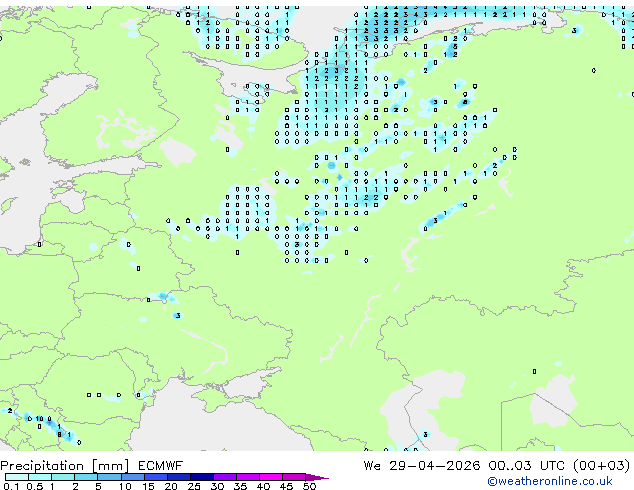Pick the magenta swatch between 40 and 45
Image resolution: width=634 pixels, height=490 pixels.
(271, 477)
